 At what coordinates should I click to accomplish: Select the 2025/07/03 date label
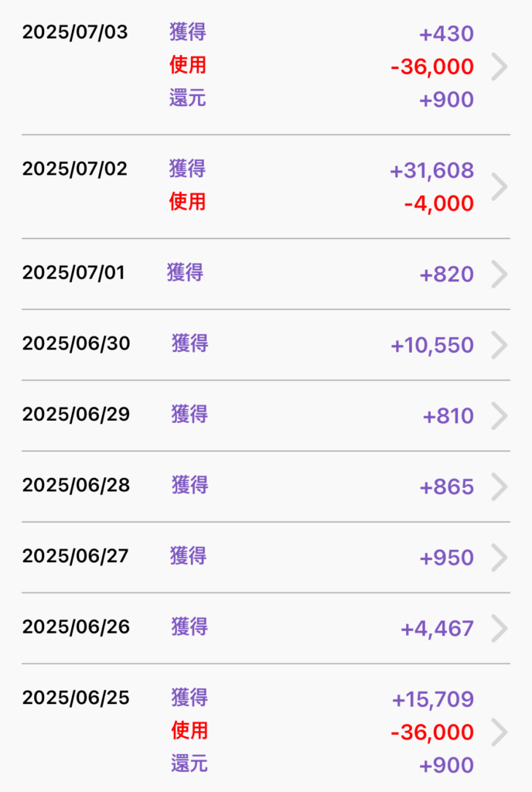(x=75, y=32)
